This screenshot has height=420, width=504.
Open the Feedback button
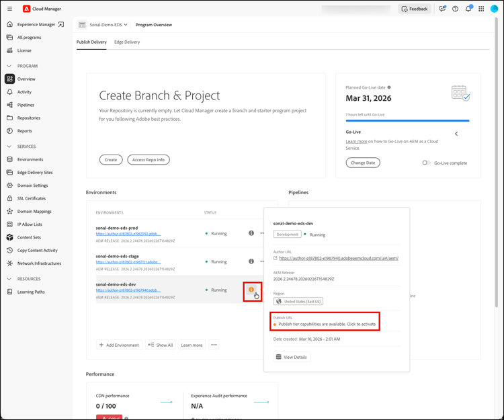coord(415,9)
